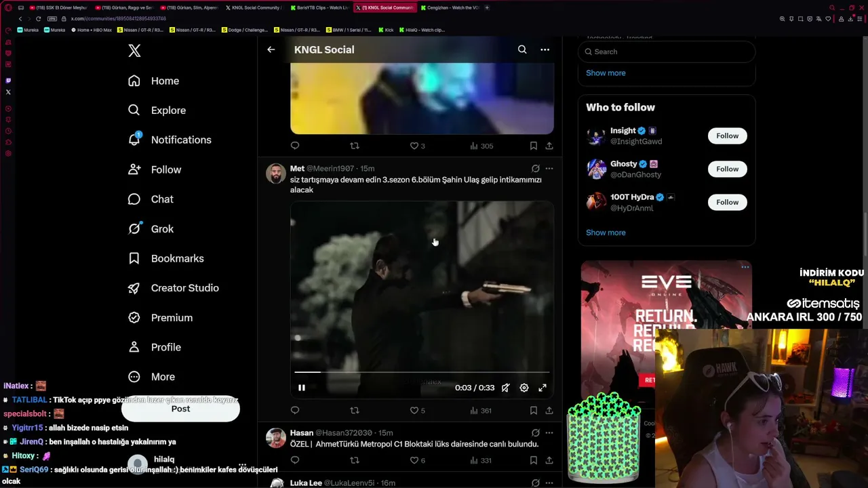Switch to the SSK Et Döner YouTube tab
The height and width of the screenshot is (488, 868).
[x=58, y=7]
